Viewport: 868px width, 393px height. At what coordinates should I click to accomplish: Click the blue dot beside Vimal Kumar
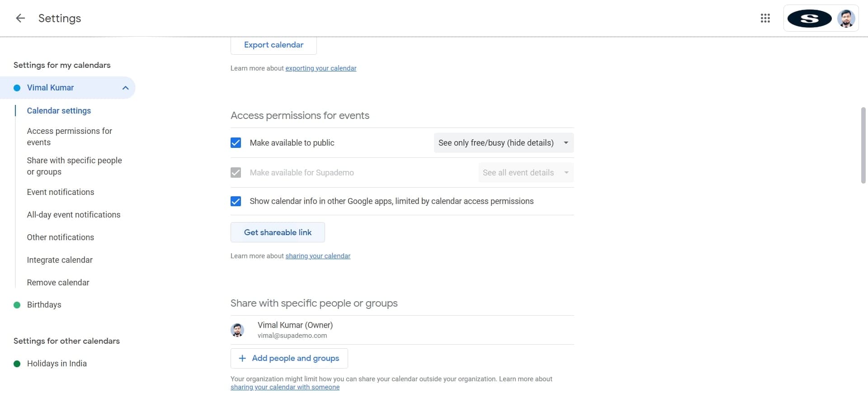tap(17, 88)
